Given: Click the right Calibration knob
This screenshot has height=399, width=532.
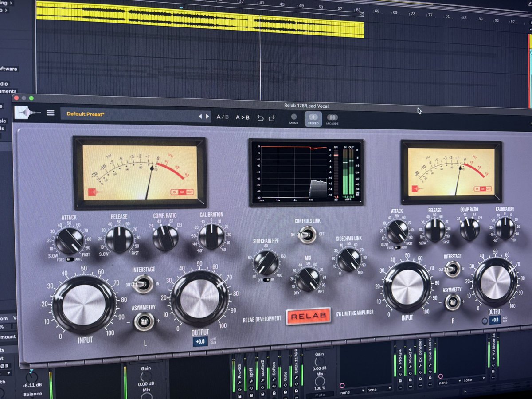Looking at the screenshot, I should click(x=505, y=228).
